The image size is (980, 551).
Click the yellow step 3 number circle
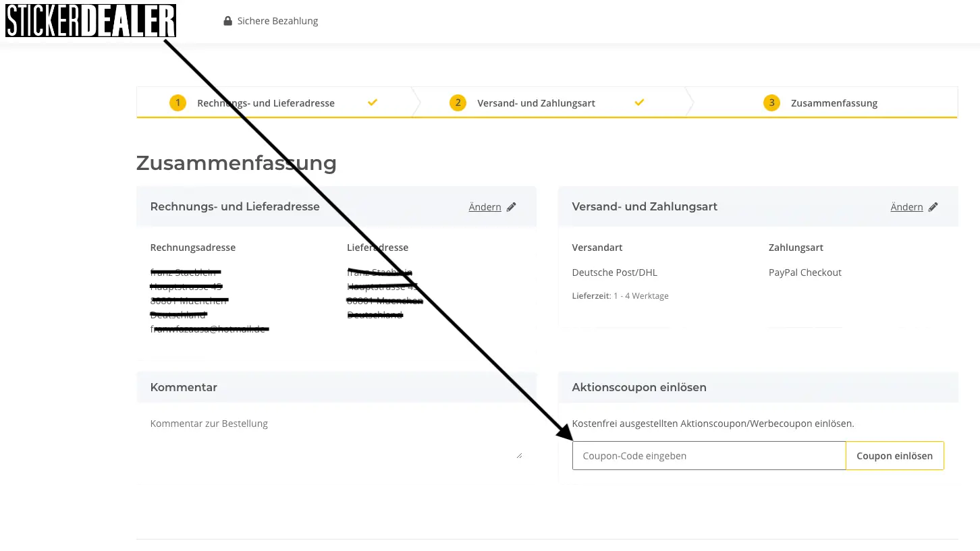pyautogui.click(x=771, y=103)
